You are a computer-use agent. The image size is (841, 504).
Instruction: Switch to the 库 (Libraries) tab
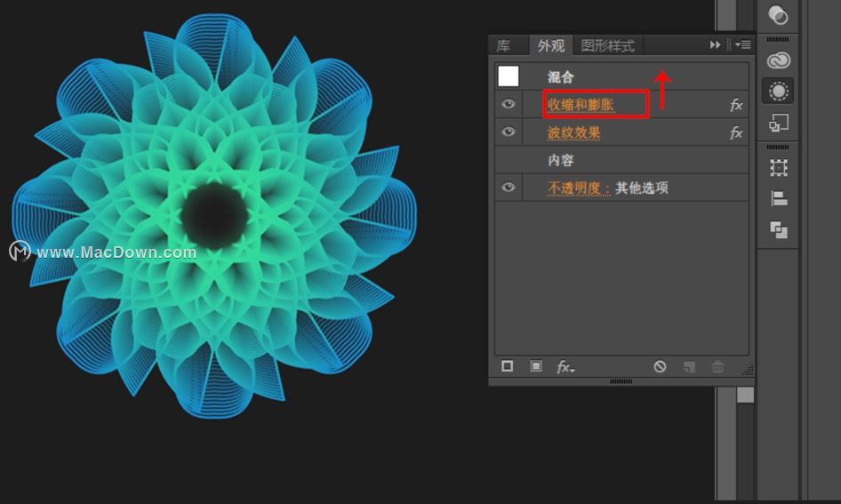503,45
